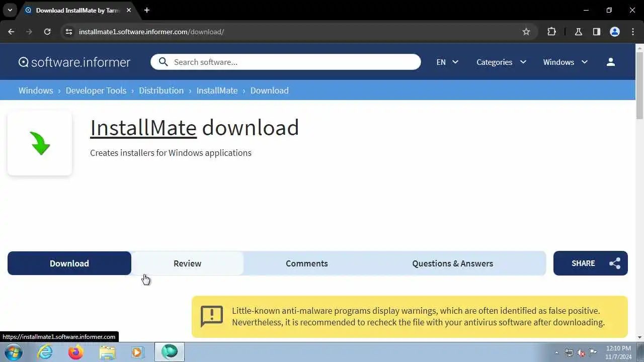The width and height of the screenshot is (644, 362).
Task: Toggle the browser side panel icon
Action: pos(597,32)
